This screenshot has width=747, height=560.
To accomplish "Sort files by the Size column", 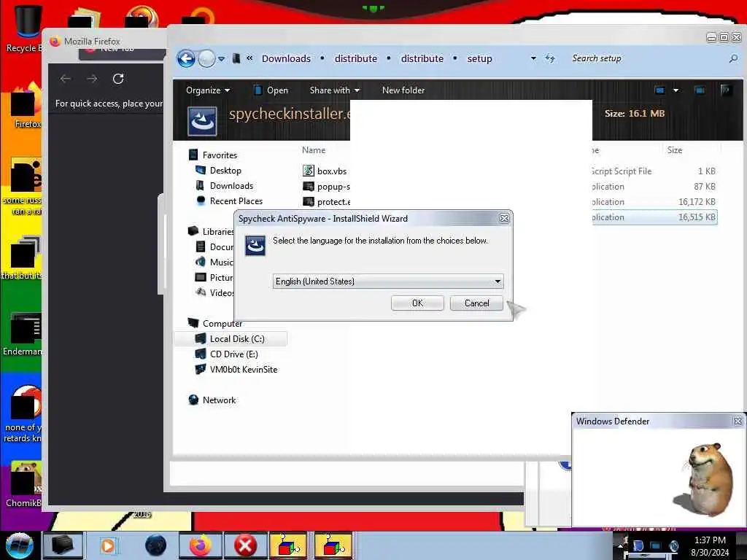I will [x=674, y=150].
